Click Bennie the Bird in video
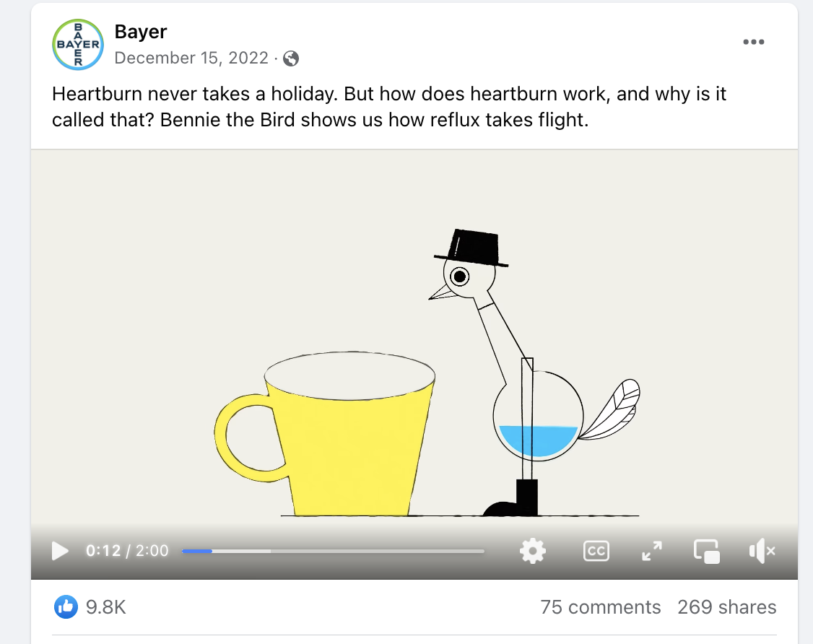This screenshot has height=644, width=813. pyautogui.click(x=534, y=373)
